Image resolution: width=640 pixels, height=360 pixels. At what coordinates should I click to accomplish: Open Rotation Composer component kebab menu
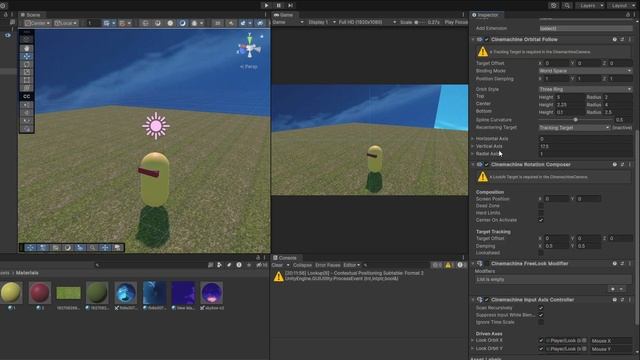630,164
